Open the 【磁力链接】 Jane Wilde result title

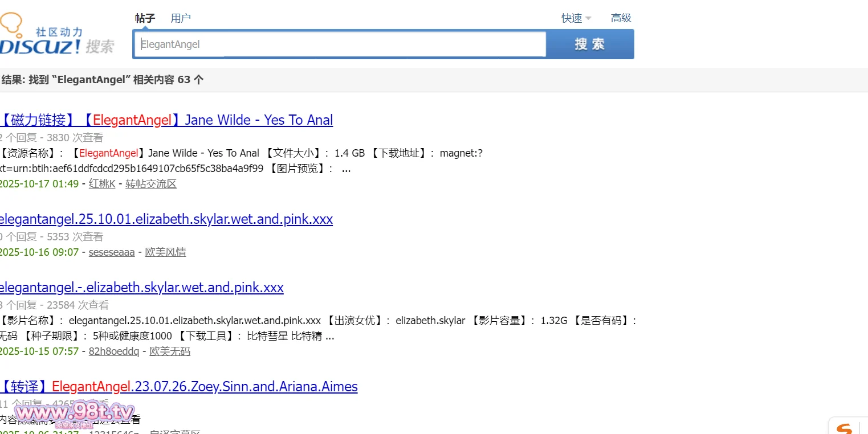(166, 120)
